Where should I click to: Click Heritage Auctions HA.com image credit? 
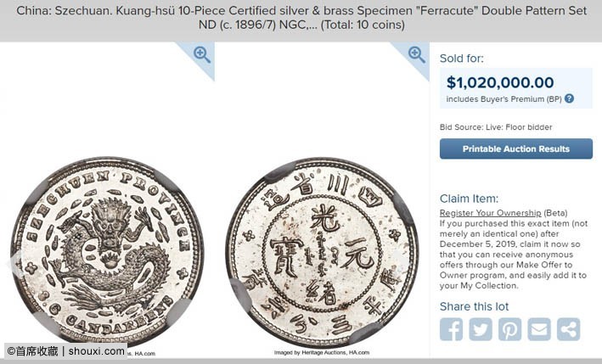pos(322,352)
